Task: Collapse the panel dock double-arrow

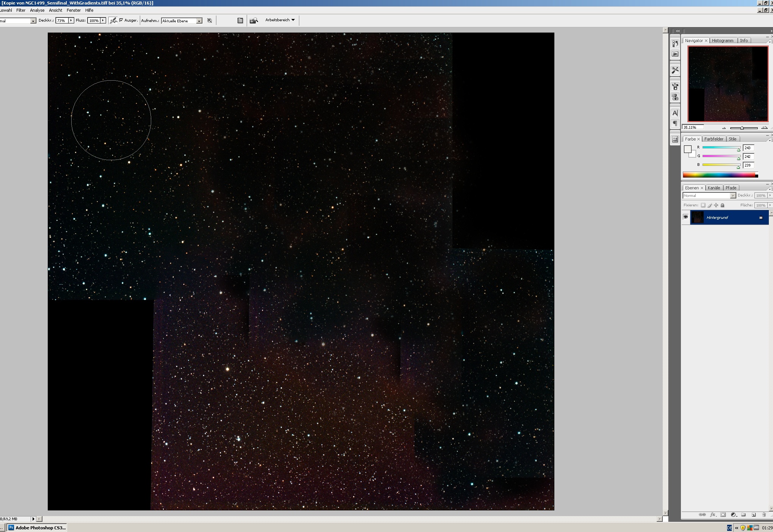Action: (x=678, y=31)
